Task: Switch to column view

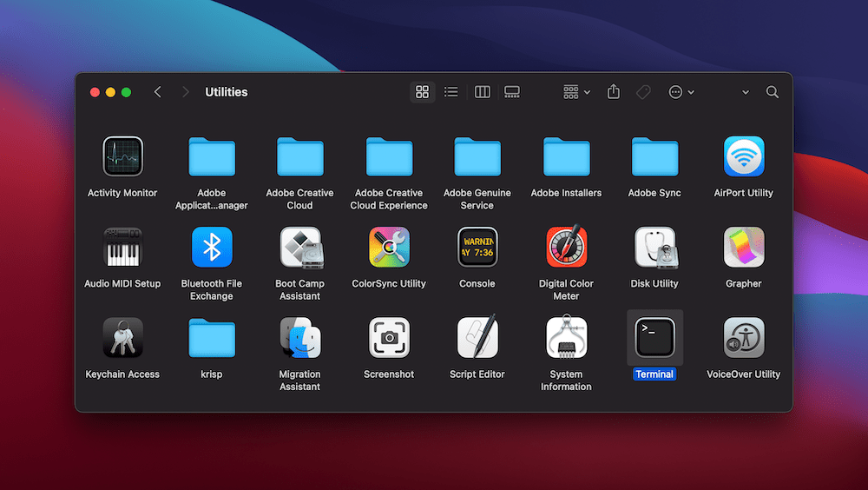Action: click(482, 92)
